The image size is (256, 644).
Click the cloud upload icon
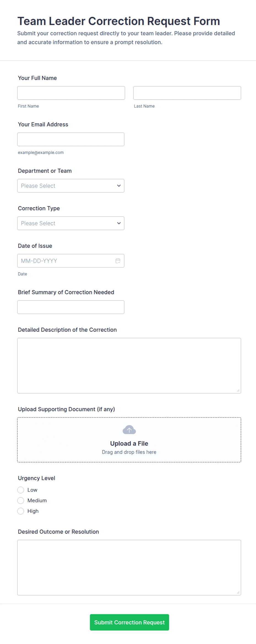pos(129,430)
